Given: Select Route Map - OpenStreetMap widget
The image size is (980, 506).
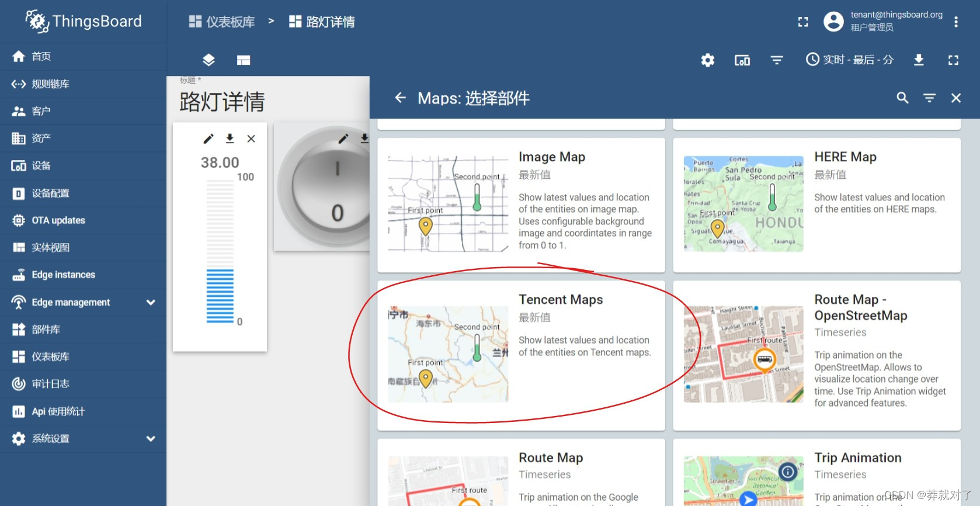Looking at the screenshot, I should click(x=817, y=355).
